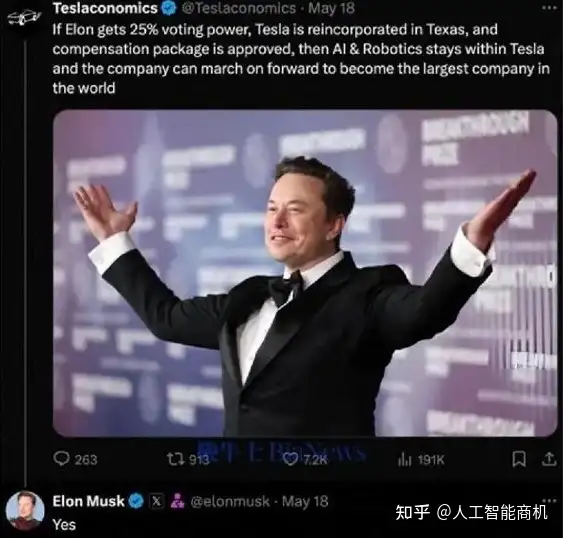Open more options on Elon Musk reply

550,500
